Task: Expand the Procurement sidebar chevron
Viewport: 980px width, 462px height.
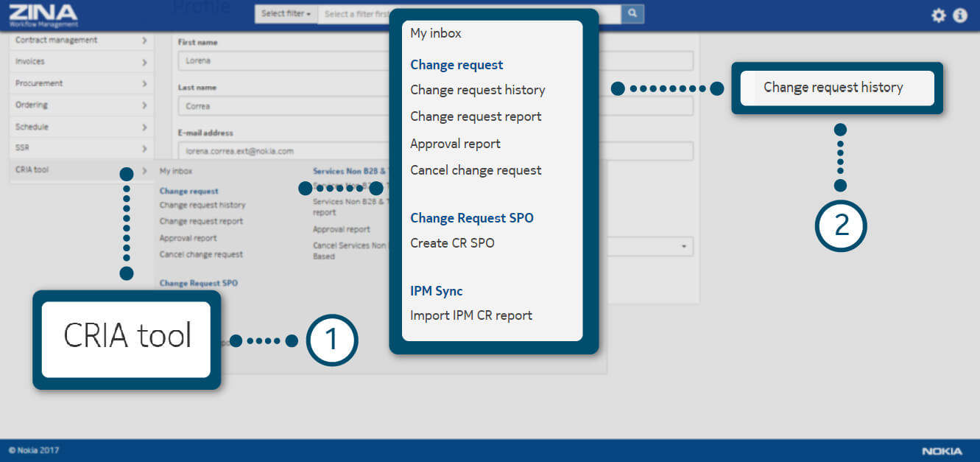Action: (144, 84)
